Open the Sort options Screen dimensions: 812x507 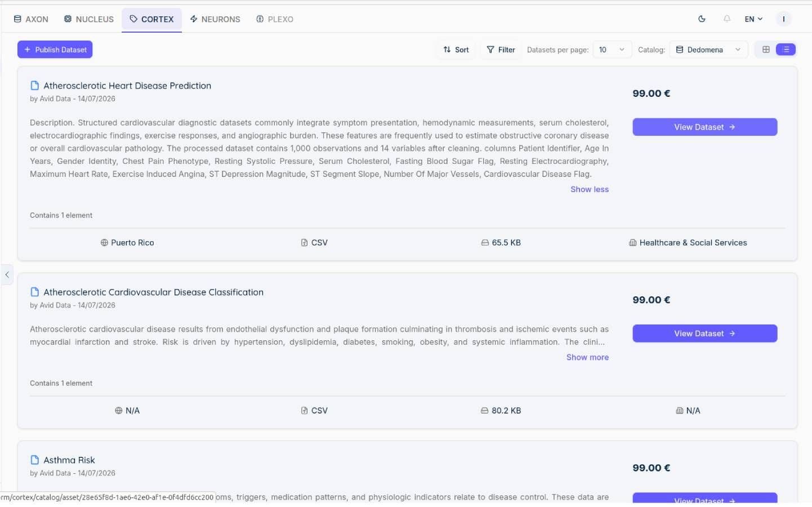[456, 50]
